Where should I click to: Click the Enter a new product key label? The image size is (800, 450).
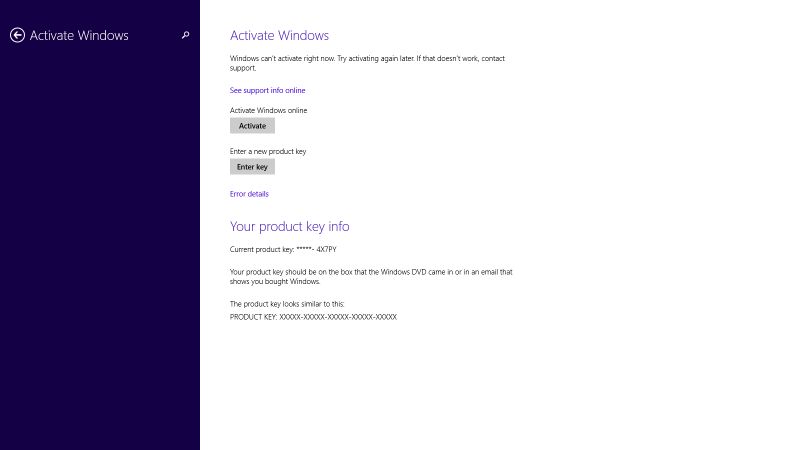coord(268,152)
